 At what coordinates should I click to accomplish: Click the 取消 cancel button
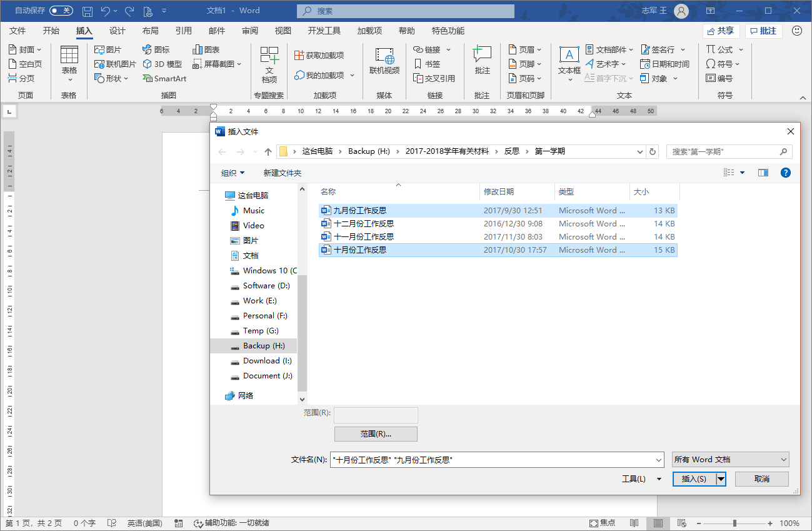761,479
